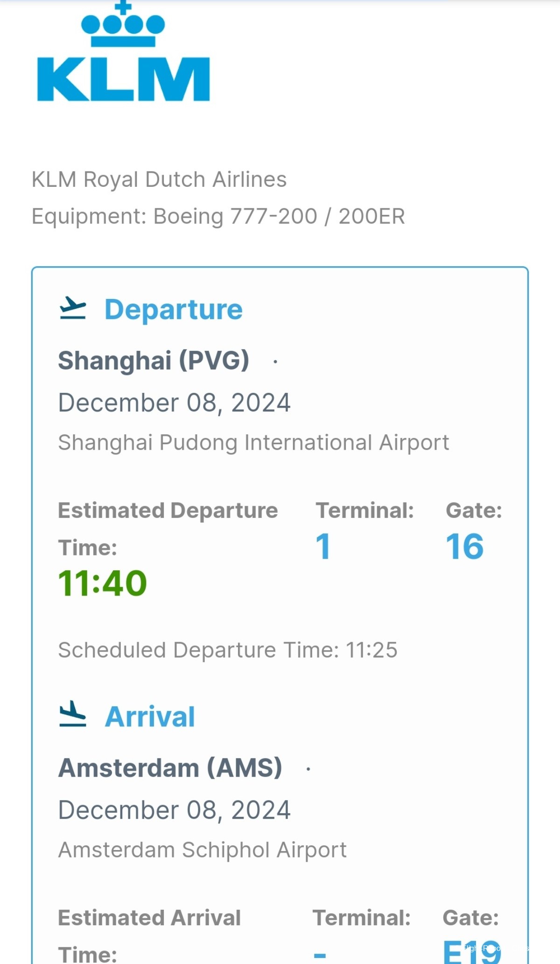
Task: Open the Arrival section heading
Action: coord(150,716)
